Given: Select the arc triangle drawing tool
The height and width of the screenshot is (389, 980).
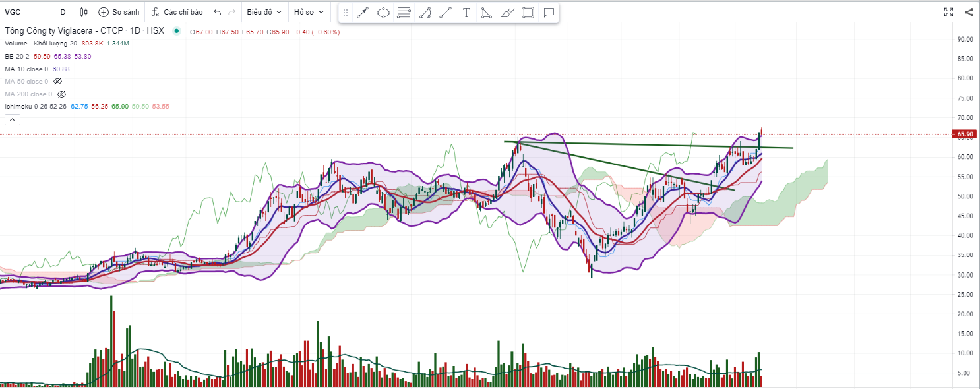Looking at the screenshot, I should click(x=425, y=13).
